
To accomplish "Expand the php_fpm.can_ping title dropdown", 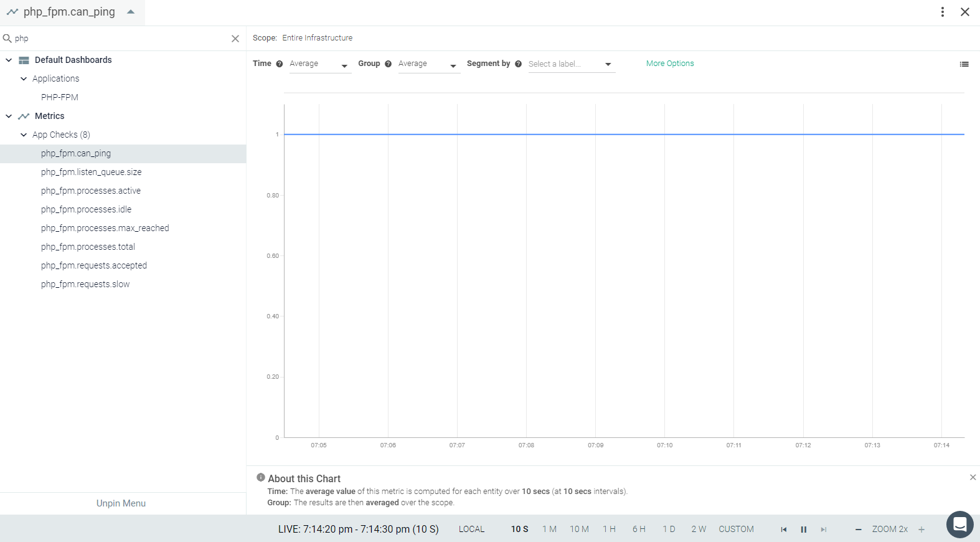I will click(x=131, y=12).
